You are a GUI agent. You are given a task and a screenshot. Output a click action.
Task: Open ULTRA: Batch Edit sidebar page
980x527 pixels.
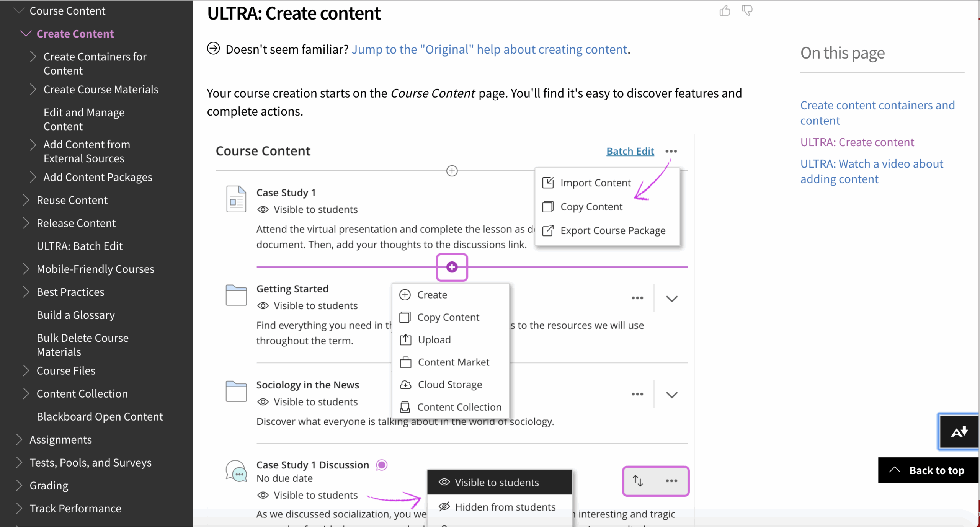[x=80, y=246]
